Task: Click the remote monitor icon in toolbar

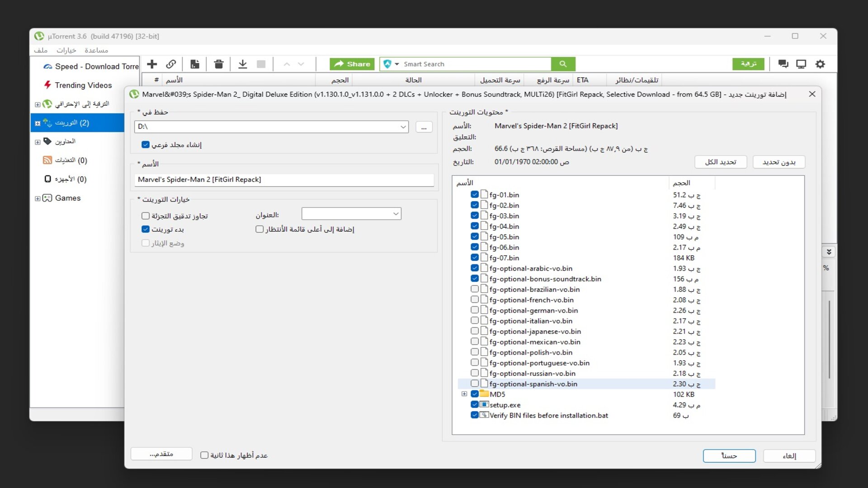Action: point(801,64)
